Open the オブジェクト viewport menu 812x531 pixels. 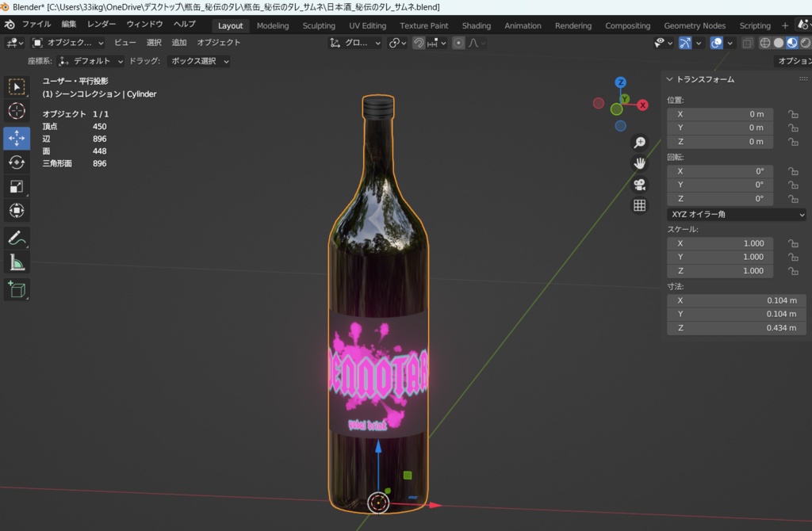(219, 43)
